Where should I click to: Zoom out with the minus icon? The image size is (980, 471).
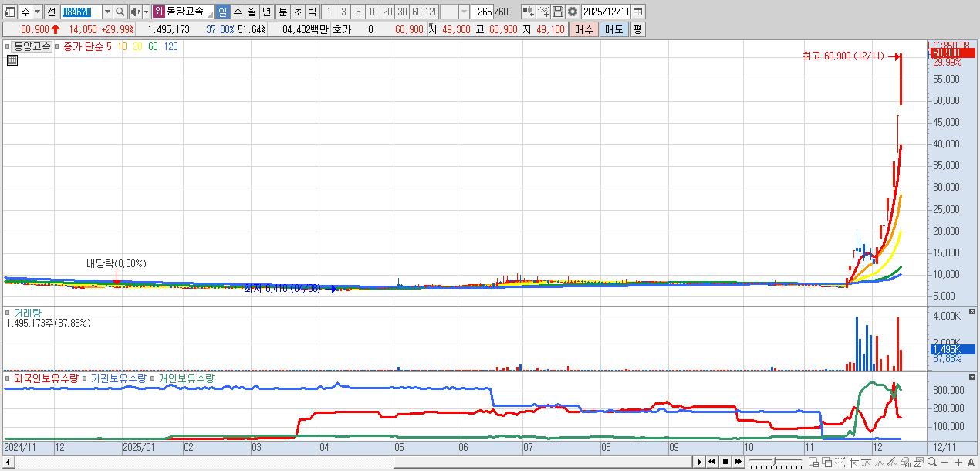coord(945,463)
